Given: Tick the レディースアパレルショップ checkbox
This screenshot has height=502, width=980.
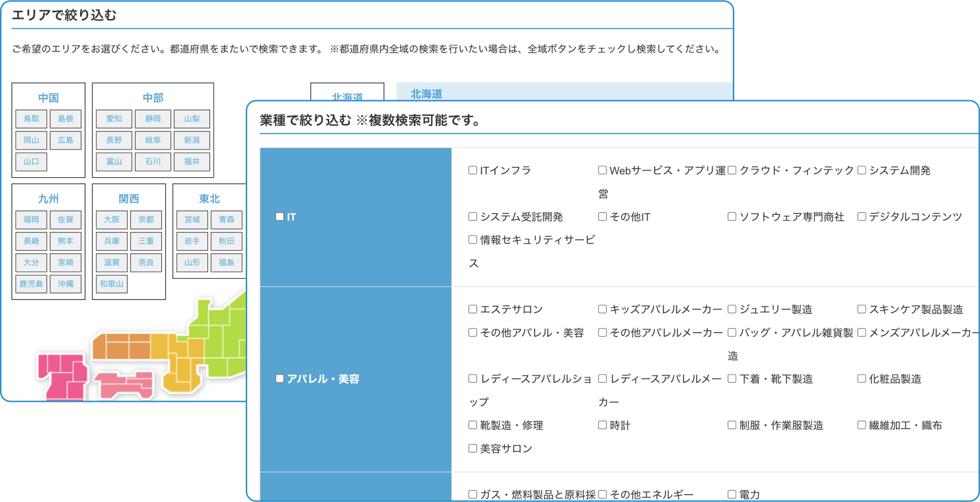Looking at the screenshot, I should click(x=472, y=378).
